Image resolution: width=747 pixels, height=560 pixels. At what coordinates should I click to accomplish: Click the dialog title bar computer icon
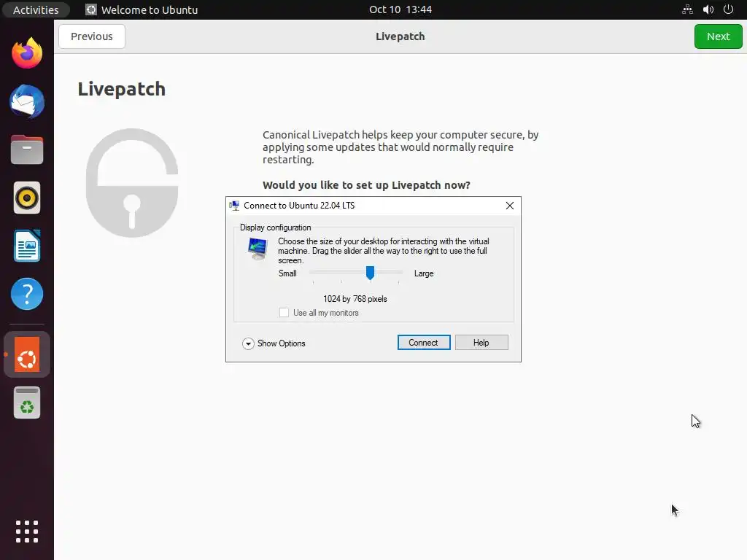point(234,205)
